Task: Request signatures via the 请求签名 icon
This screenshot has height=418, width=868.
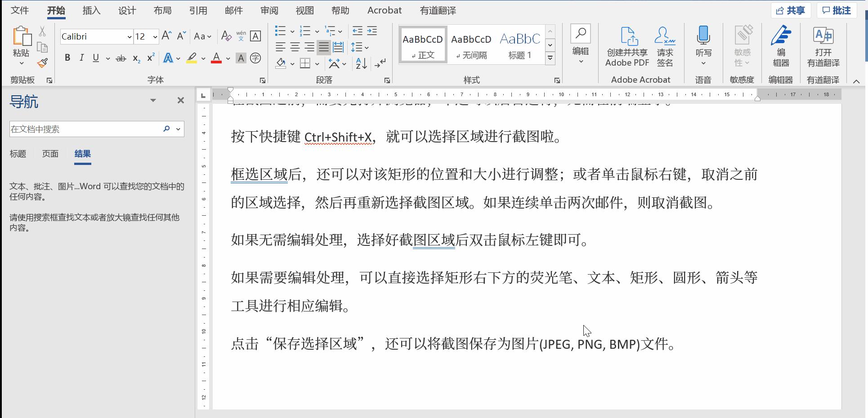Action: tap(665, 45)
